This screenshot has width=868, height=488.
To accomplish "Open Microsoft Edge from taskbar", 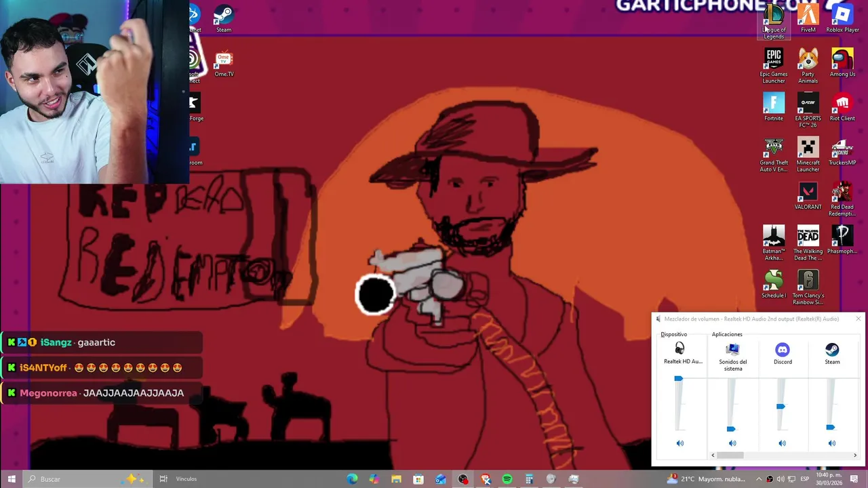I will [x=352, y=479].
